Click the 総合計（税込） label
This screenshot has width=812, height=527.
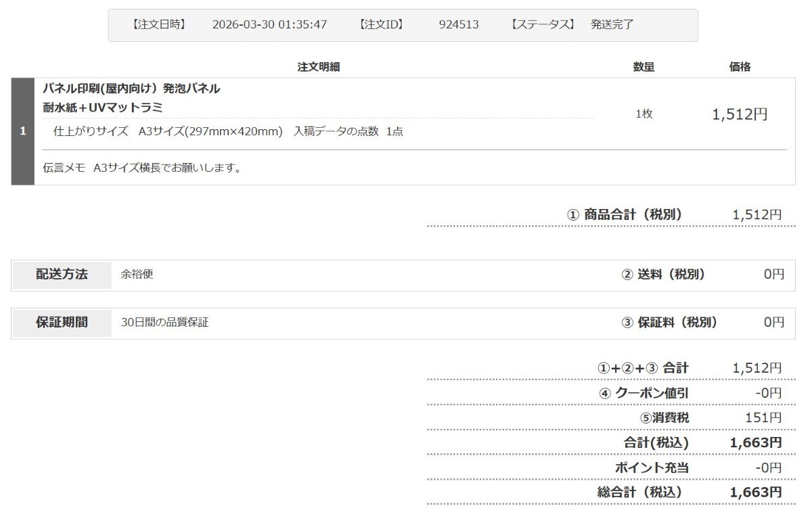coord(639,492)
